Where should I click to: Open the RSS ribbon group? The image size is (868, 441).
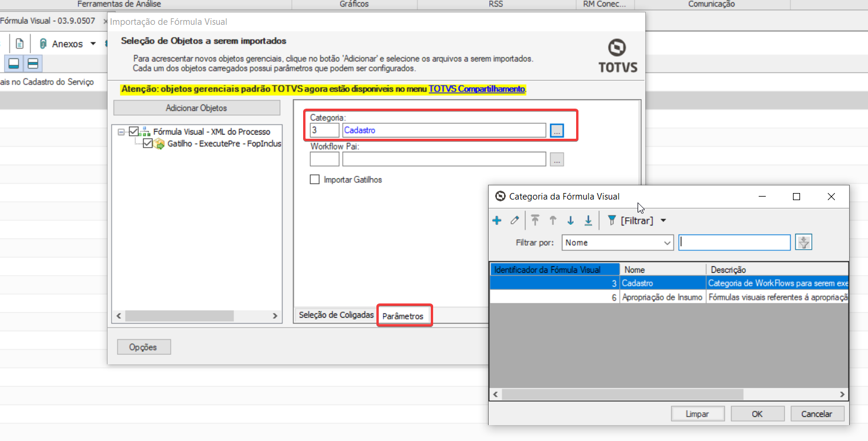496,4
